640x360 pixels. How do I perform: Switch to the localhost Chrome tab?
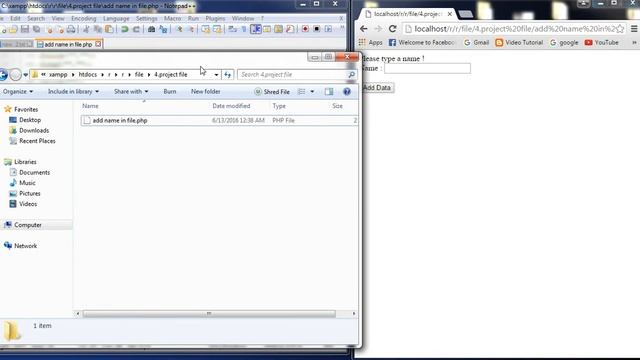pos(409,14)
